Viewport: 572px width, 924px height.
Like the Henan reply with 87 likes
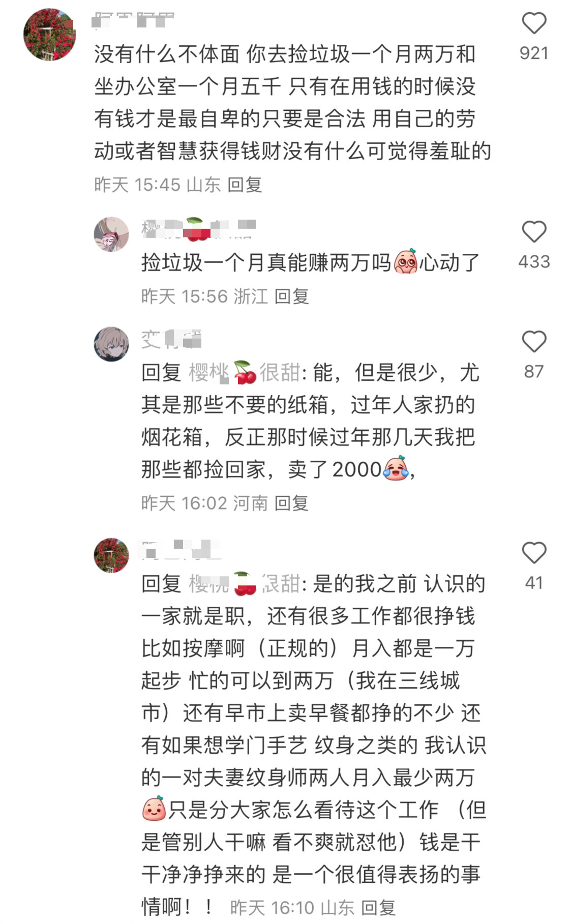pos(534,342)
